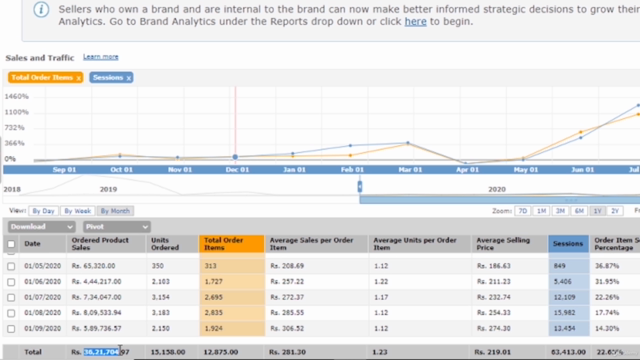Image resolution: width=640 pixels, height=360 pixels.
Task: Click the 'Rs. 7,34,047.00' sales cell
Action: [96, 297]
